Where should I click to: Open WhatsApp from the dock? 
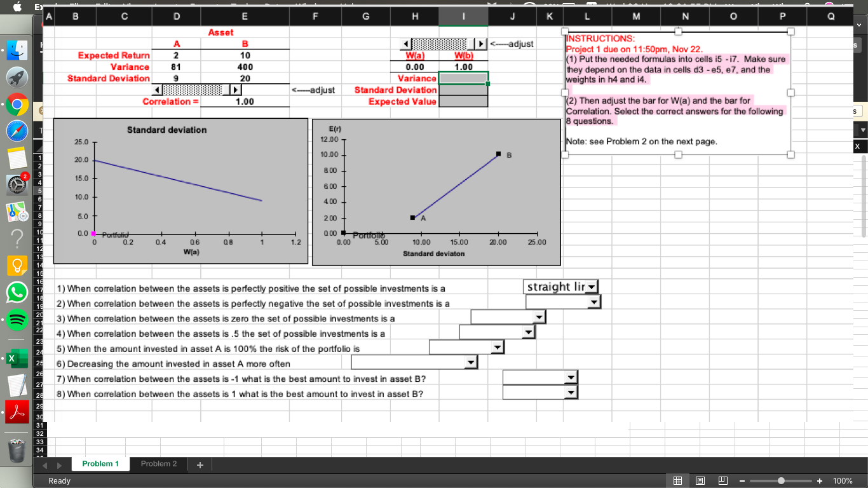coord(18,292)
